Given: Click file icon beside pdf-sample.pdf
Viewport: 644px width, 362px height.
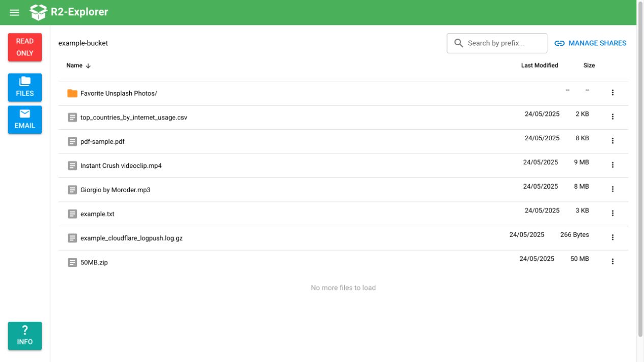Looking at the screenshot, I should 72,142.
